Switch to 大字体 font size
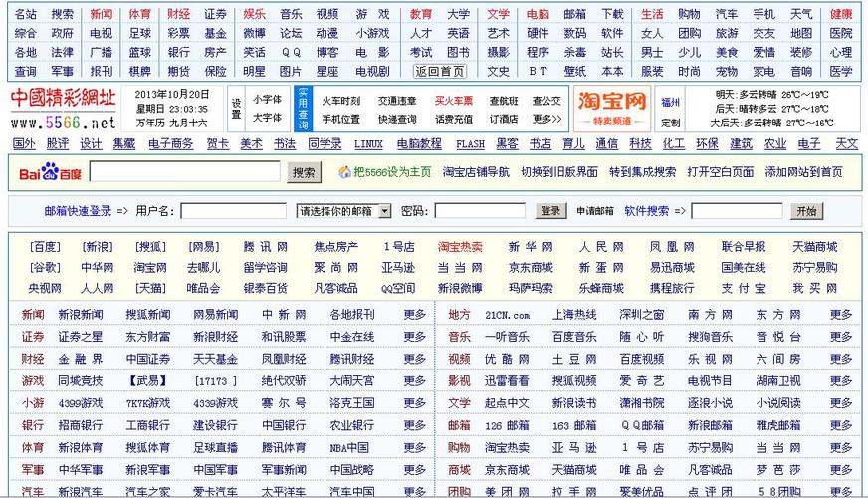Viewport: 868px width, 498px height. pyautogui.click(x=268, y=118)
